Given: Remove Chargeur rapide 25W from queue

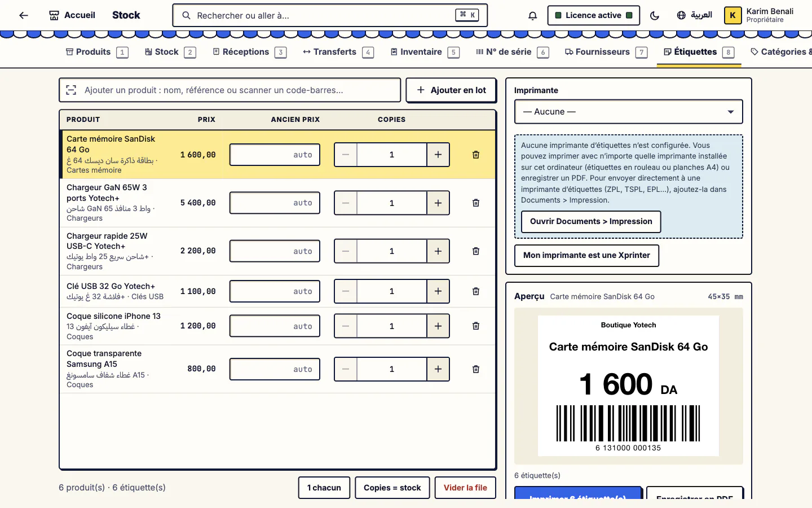Looking at the screenshot, I should [x=476, y=251].
